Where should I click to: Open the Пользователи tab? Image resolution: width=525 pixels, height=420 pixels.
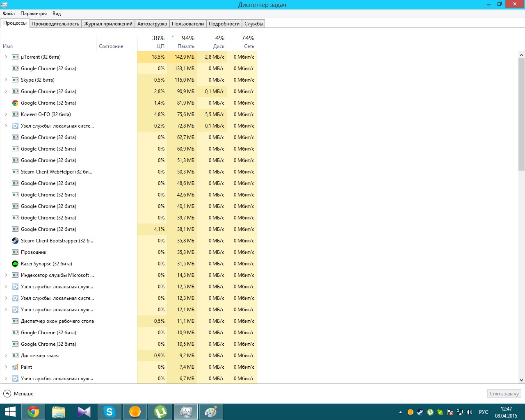tap(188, 24)
